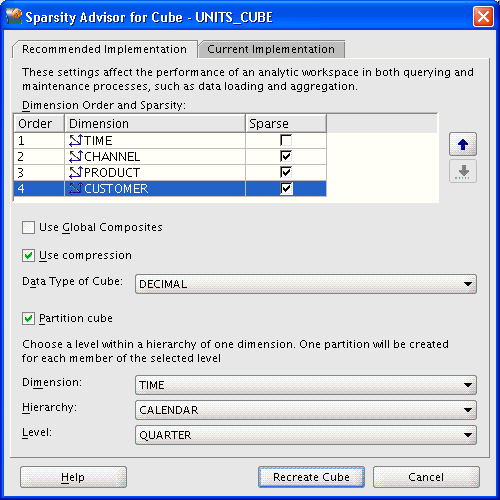Toggle the Sparse checkbox for TIME

tap(286, 140)
